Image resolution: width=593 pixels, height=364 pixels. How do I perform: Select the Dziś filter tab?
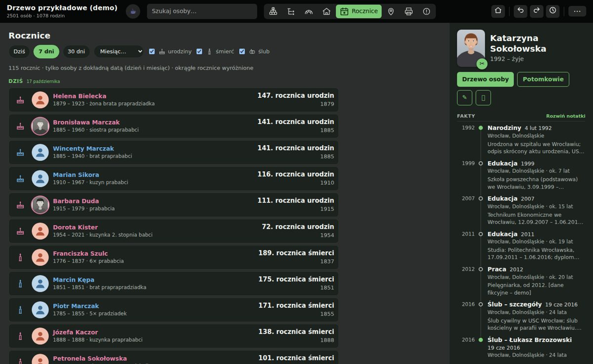click(x=19, y=51)
